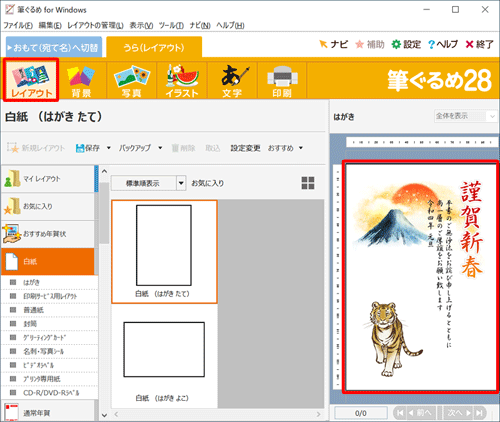500x422 pixels.
Task: Select 印刷サービス用レイアウト sub-item
Action: click(x=50, y=296)
